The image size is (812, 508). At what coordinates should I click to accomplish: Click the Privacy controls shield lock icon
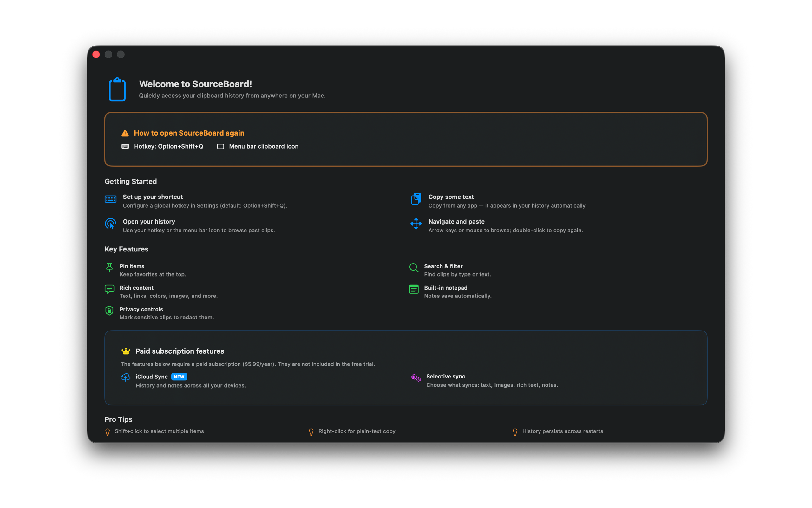[109, 311]
